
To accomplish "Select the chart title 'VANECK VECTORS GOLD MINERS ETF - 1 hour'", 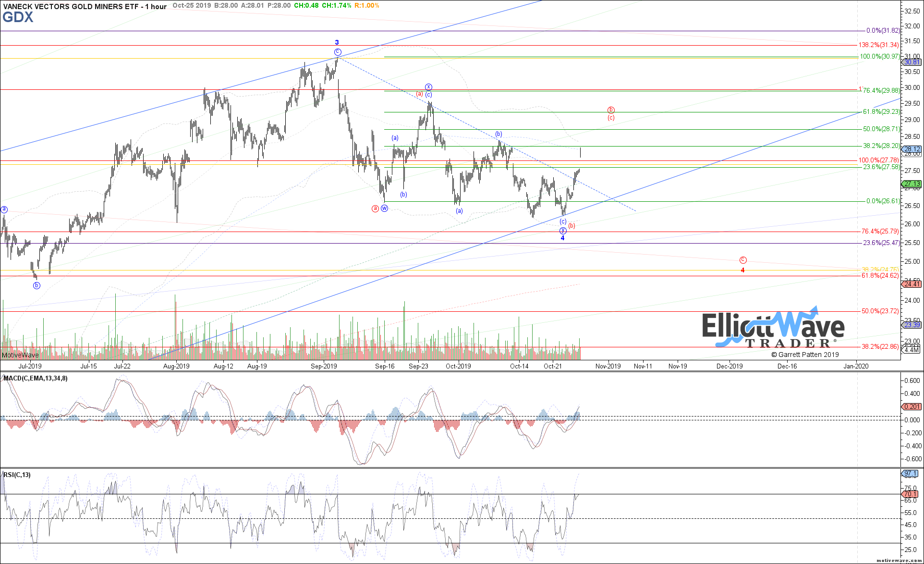I will coord(85,6).
